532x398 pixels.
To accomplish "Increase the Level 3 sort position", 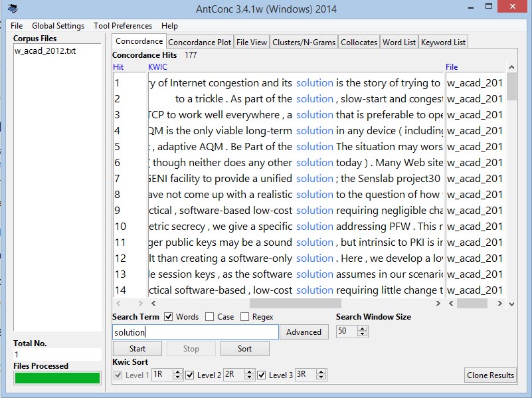I will click(x=321, y=372).
